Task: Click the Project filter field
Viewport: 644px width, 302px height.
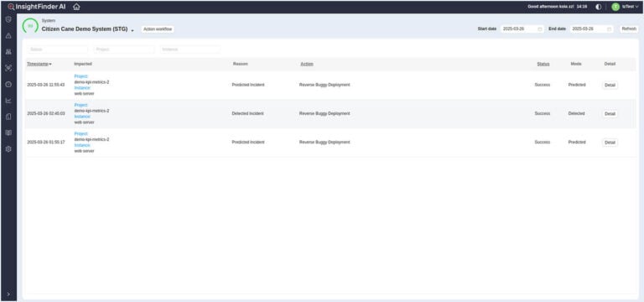Action: 124,49
